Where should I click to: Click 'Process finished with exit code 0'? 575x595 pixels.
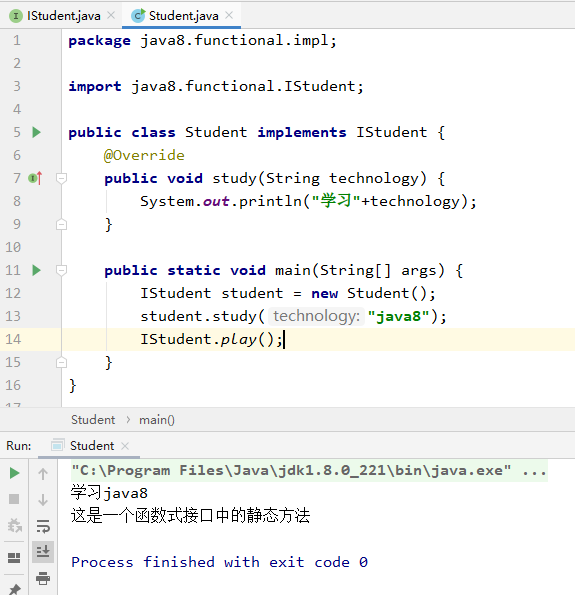[x=219, y=562]
